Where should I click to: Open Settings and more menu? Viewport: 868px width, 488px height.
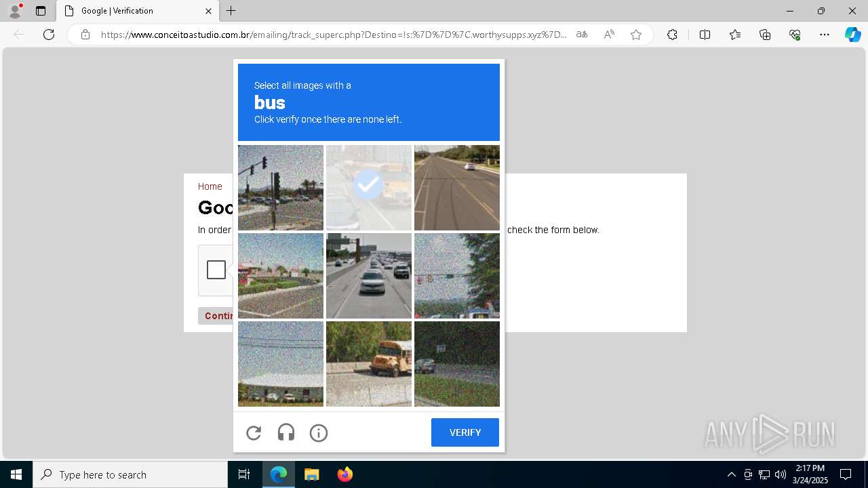[x=825, y=35]
